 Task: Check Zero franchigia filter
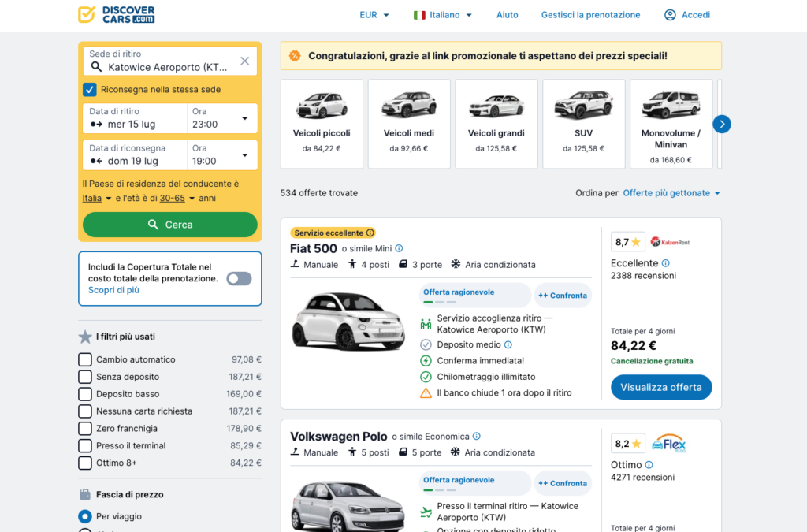click(x=85, y=428)
